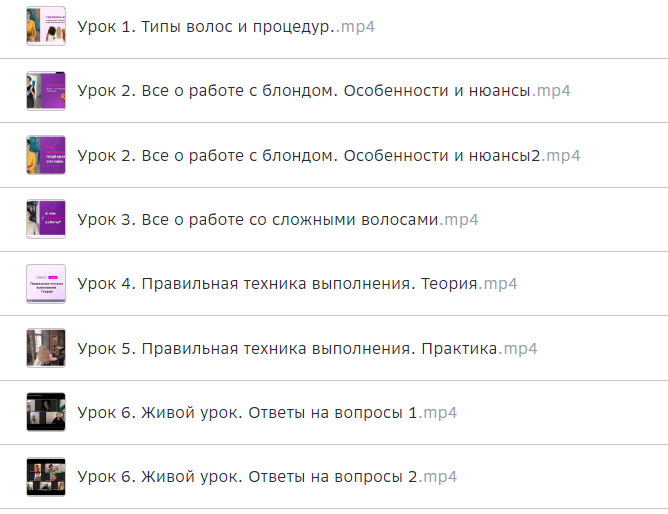Click thumbnail for Ответы на вопросы 1

coord(46,412)
